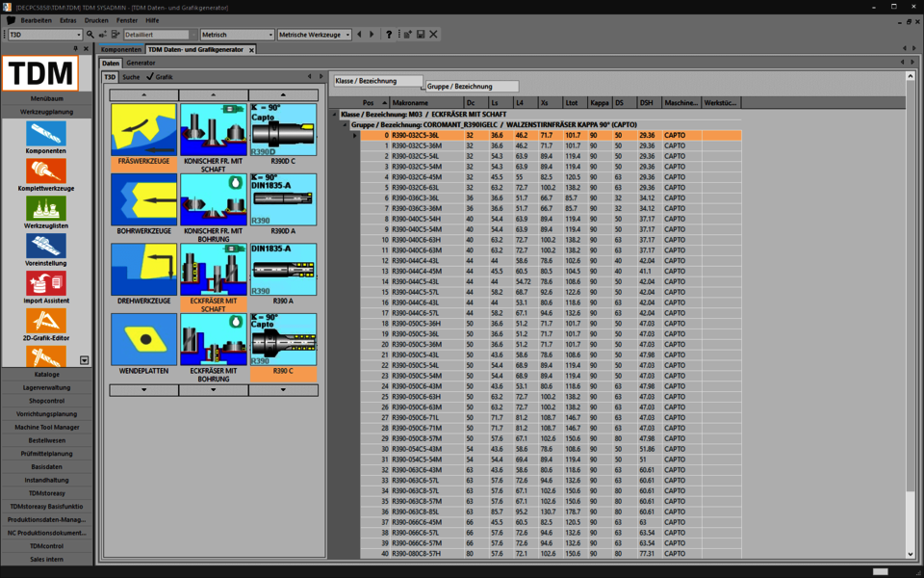Viewport: 924px width, 578px height.
Task: Pin the left navigation panel
Action: 75,48
